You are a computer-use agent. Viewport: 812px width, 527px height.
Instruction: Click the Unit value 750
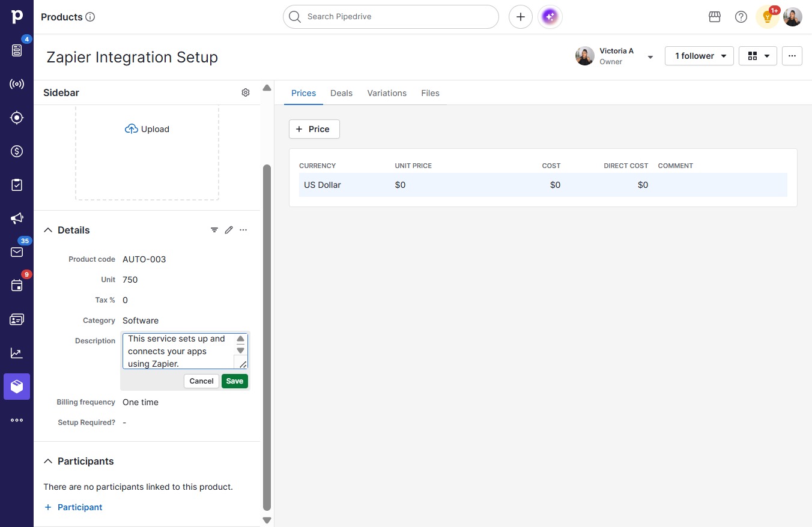click(130, 280)
